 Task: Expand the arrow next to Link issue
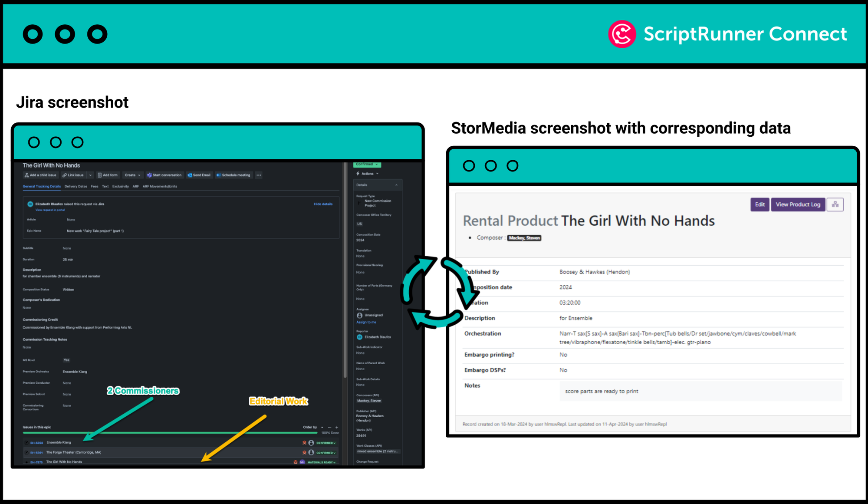[90, 175]
